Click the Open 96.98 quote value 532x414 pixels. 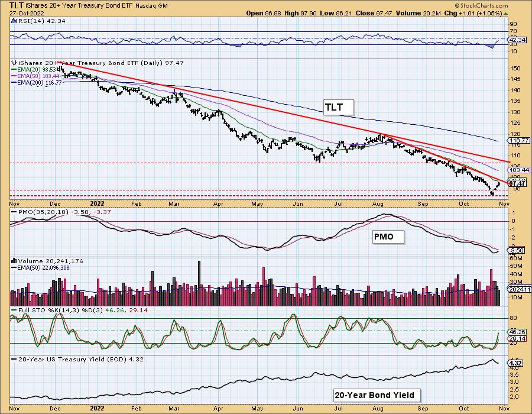(x=263, y=13)
